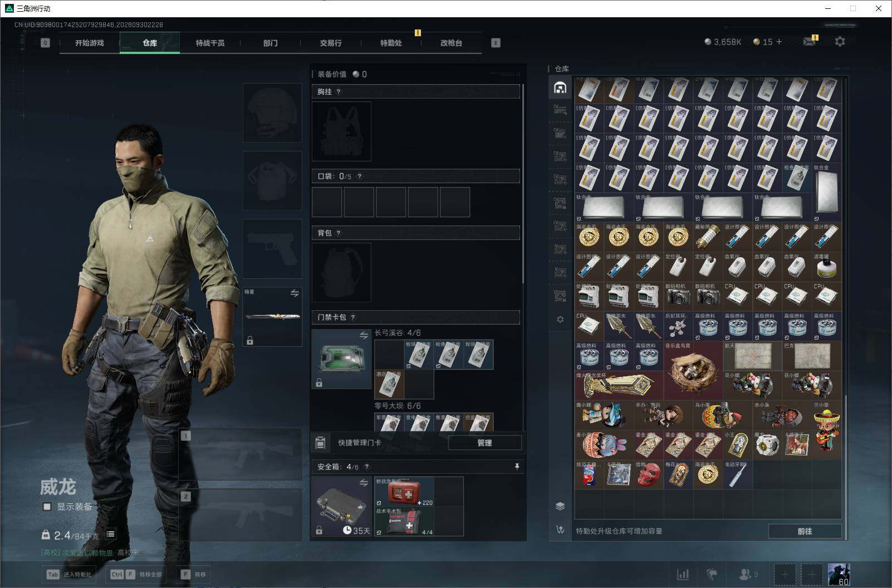
Task: Click the help icon beside 口袋
Action: point(360,177)
